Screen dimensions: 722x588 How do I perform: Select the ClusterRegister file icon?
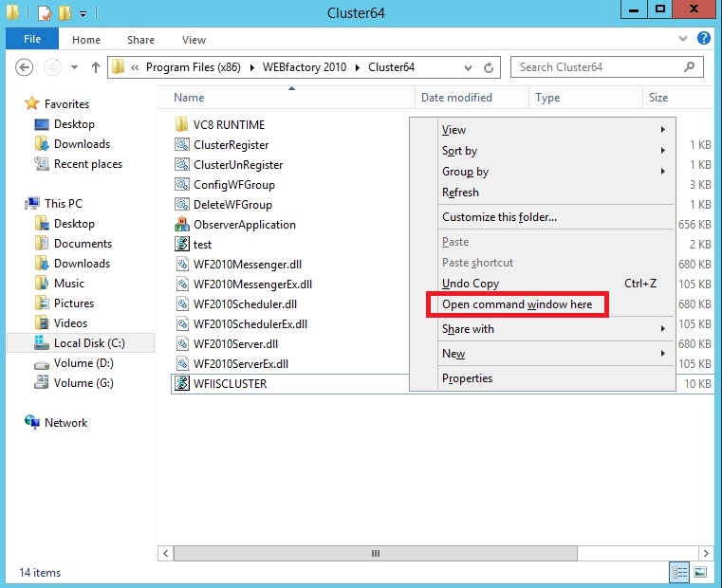click(x=182, y=144)
